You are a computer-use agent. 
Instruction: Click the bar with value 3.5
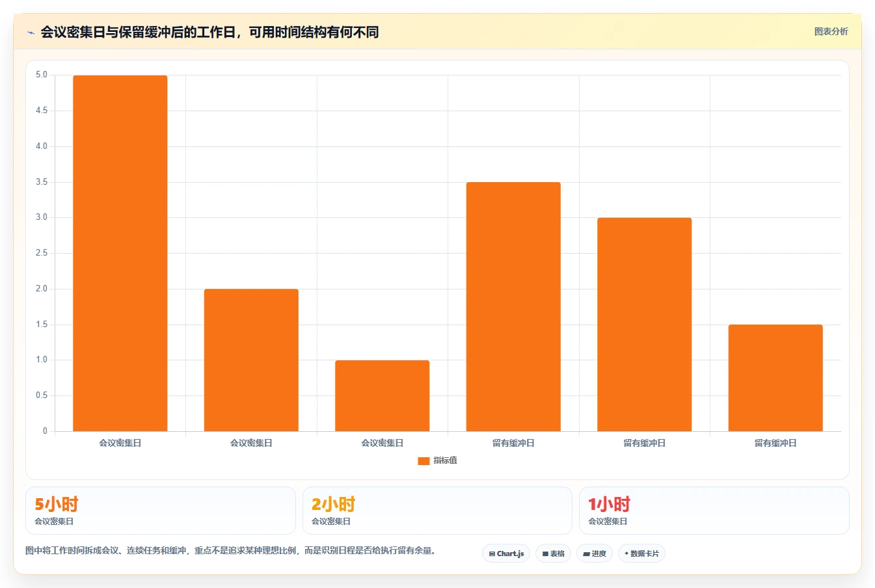513,306
